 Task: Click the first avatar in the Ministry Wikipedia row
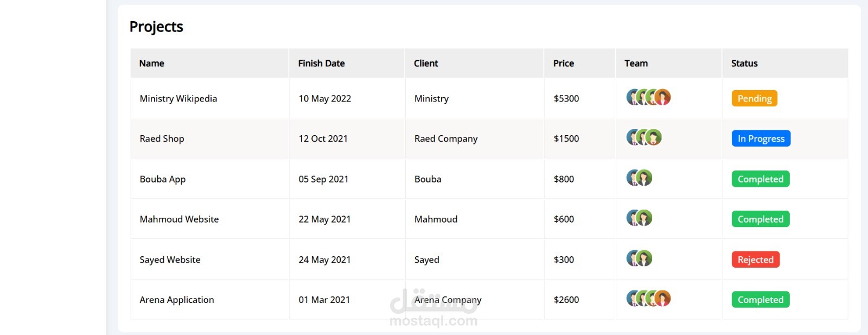click(633, 97)
